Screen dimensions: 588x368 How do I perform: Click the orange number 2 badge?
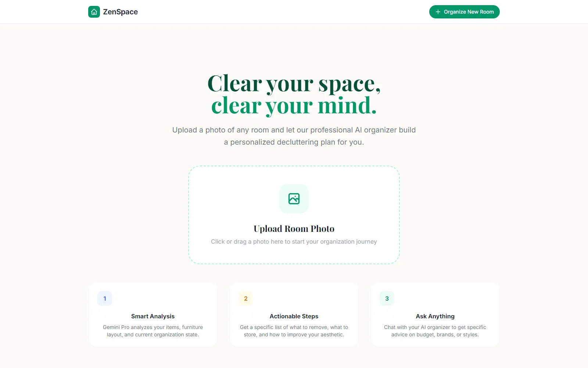click(246, 298)
